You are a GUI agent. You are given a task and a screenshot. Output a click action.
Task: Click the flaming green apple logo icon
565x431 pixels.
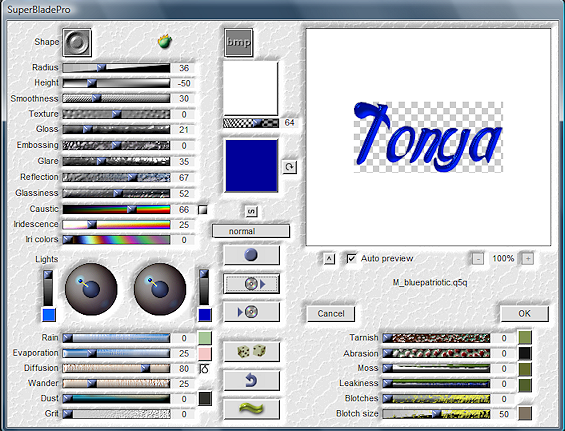tap(165, 41)
